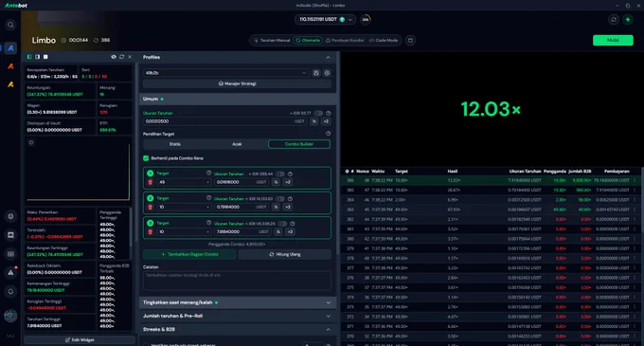Collapse the Profiles section
This screenshot has height=346, width=644.
click(329, 58)
